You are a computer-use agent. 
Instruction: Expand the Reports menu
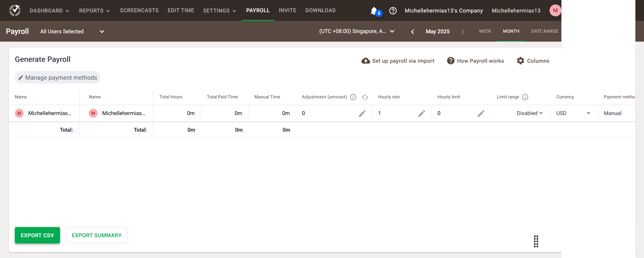coord(94,11)
